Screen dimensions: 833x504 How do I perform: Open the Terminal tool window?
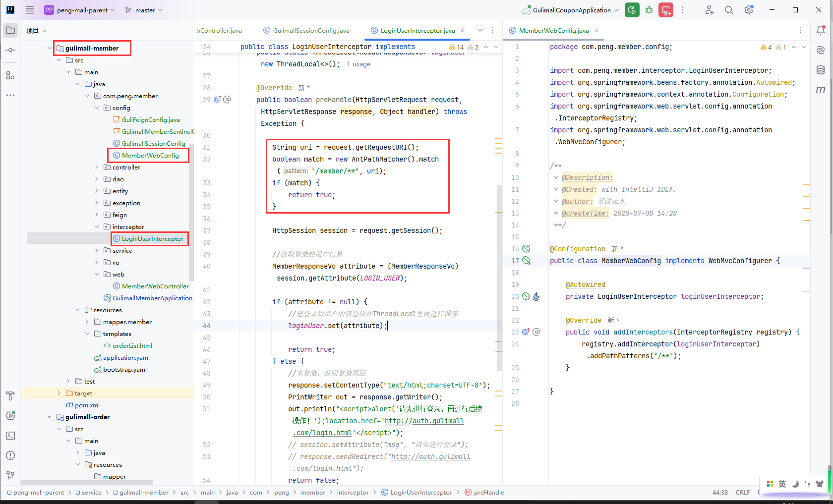point(10,436)
